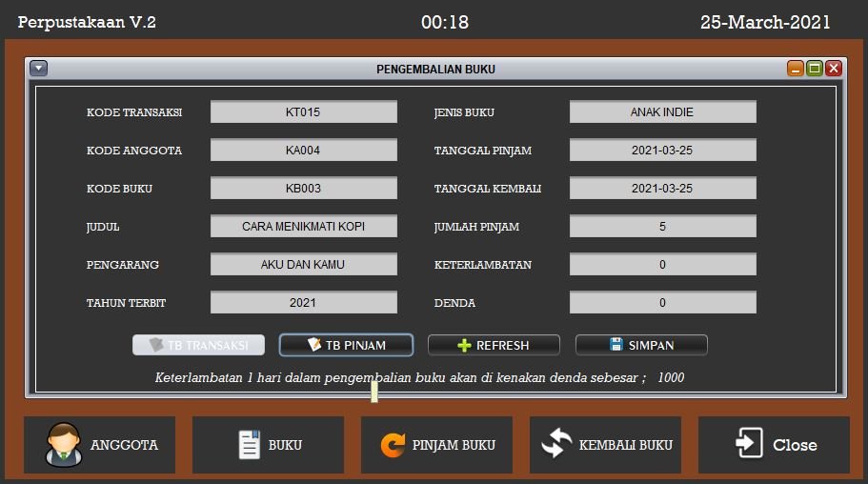The height and width of the screenshot is (484, 868).
Task: Click the TANGGAL KEMBALI date field
Action: [x=662, y=189]
